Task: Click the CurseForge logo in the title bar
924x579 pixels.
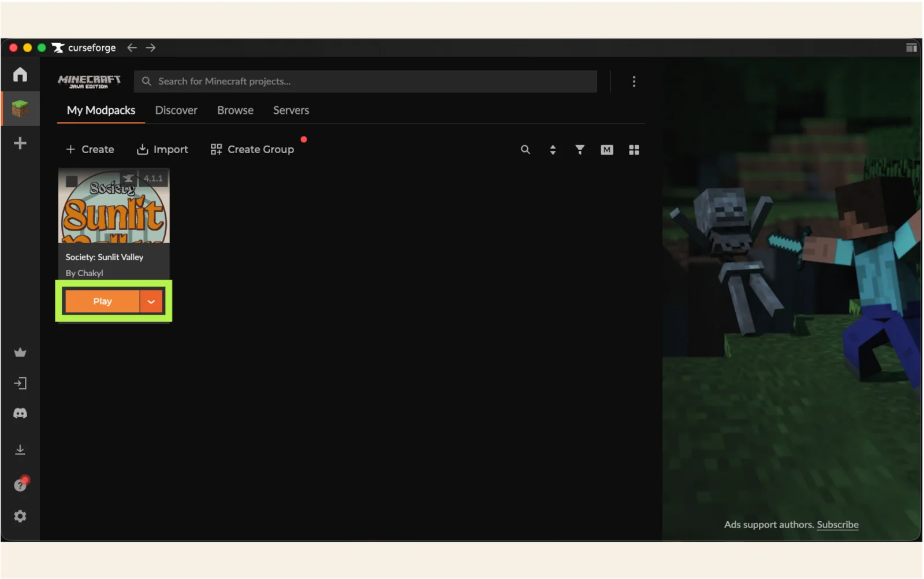Action: [84, 47]
